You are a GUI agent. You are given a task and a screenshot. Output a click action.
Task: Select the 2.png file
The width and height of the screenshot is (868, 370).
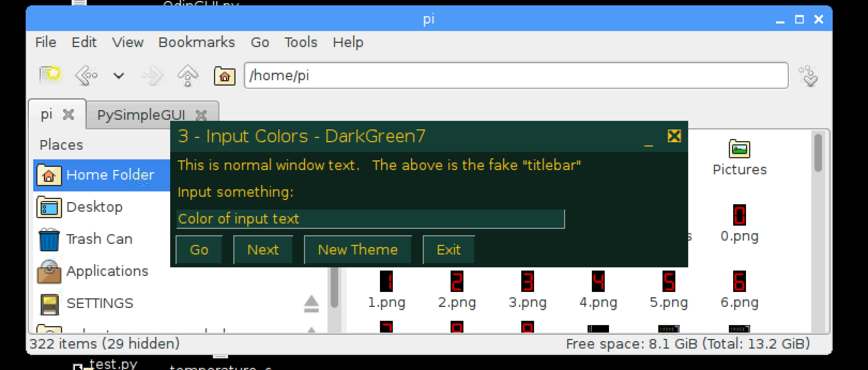point(457,290)
